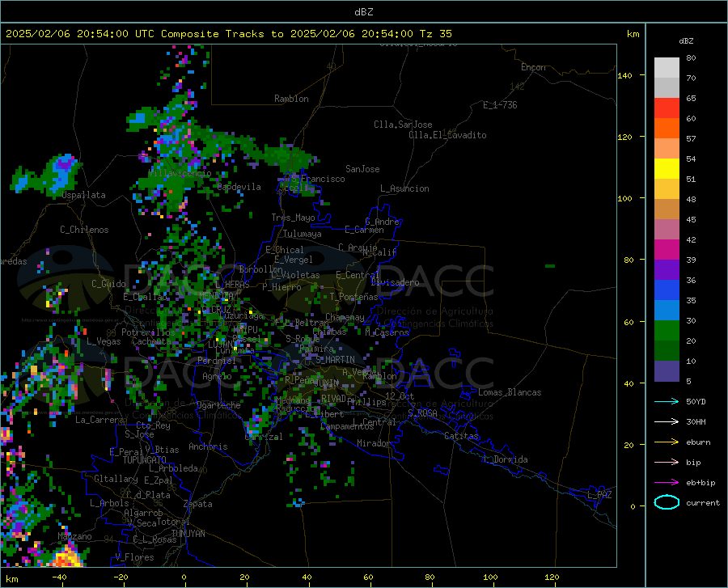Click the magenta eb+bip arrow in legend
This screenshot has height=588, width=728.
click(667, 483)
